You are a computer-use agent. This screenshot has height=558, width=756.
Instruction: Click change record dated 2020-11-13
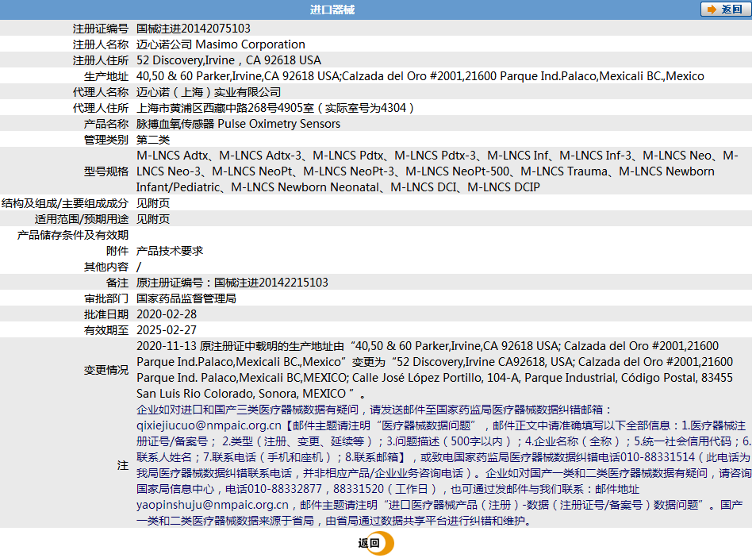pos(435,370)
